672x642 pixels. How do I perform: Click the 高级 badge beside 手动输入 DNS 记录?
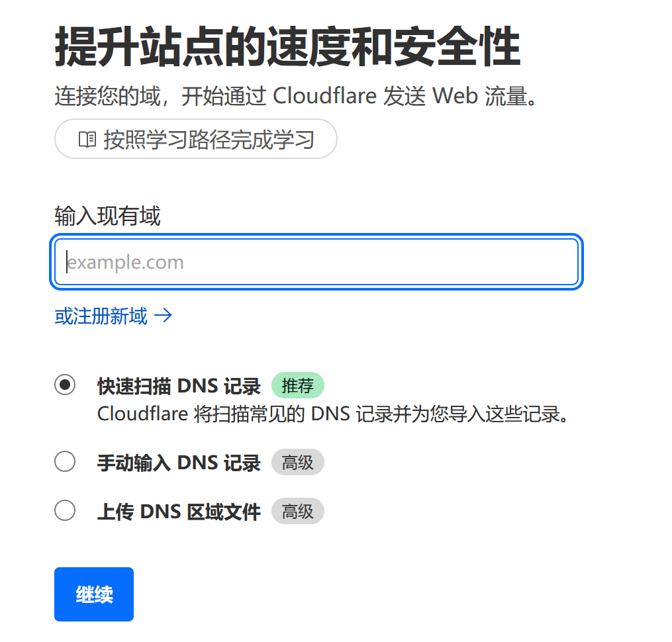(x=298, y=462)
